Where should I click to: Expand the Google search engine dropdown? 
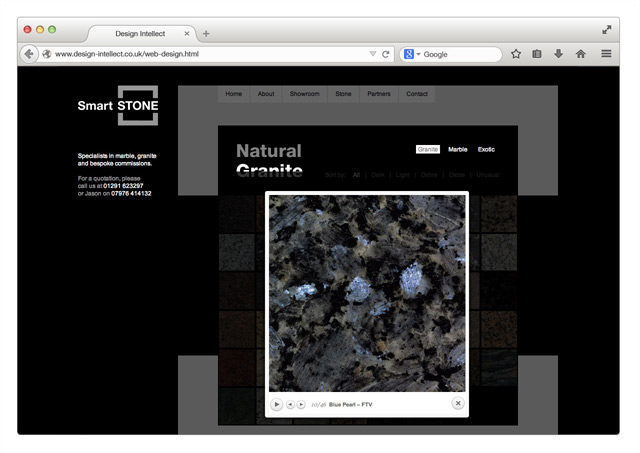pyautogui.click(x=413, y=54)
